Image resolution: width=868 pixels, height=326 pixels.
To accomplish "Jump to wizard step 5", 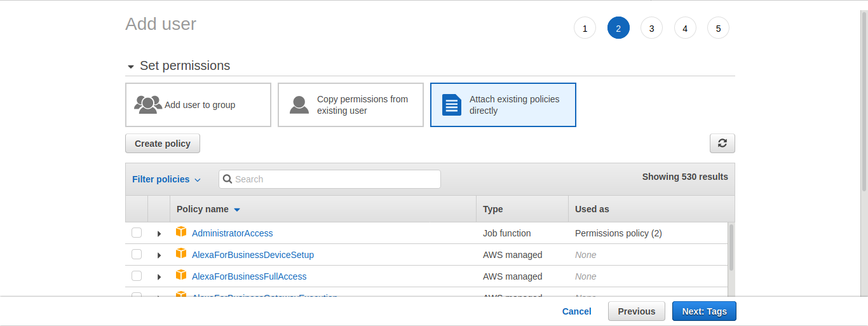I will click(x=718, y=28).
